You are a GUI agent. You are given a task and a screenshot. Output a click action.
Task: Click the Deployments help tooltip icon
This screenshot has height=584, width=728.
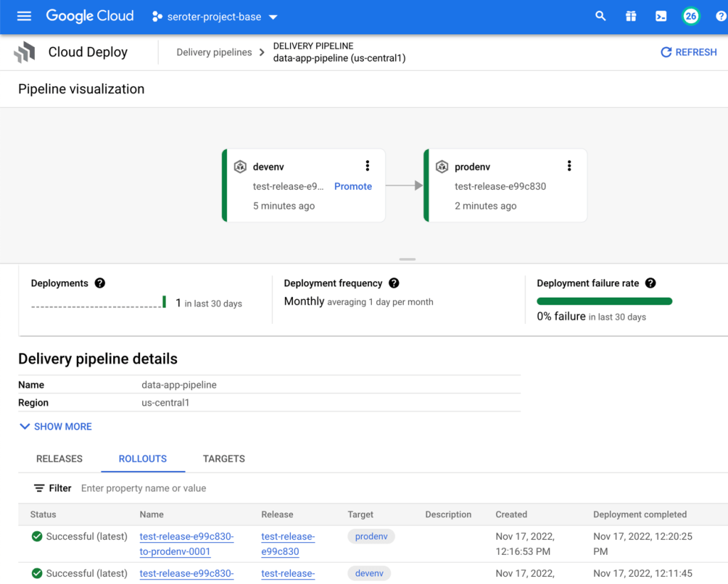101,283
